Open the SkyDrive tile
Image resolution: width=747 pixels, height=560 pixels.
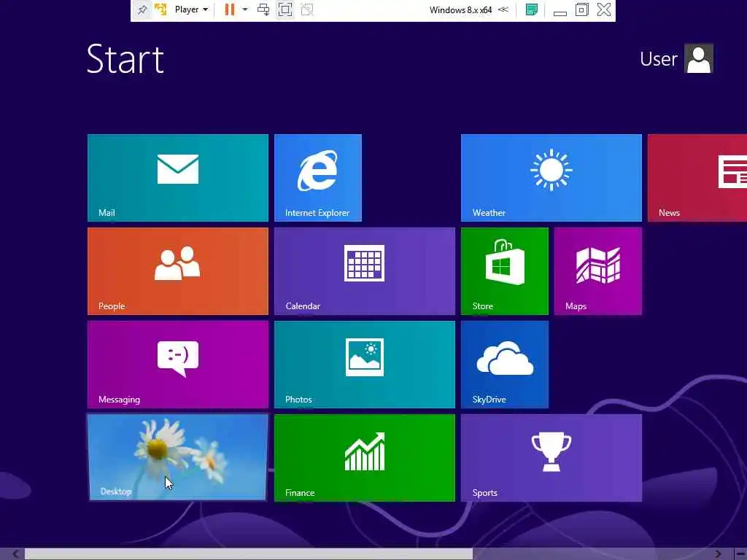point(505,365)
